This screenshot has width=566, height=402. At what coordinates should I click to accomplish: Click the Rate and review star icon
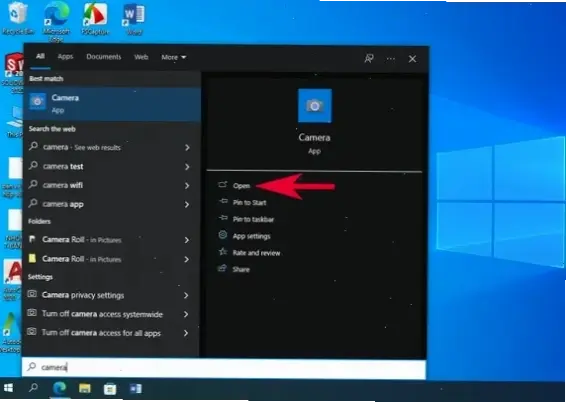click(223, 252)
